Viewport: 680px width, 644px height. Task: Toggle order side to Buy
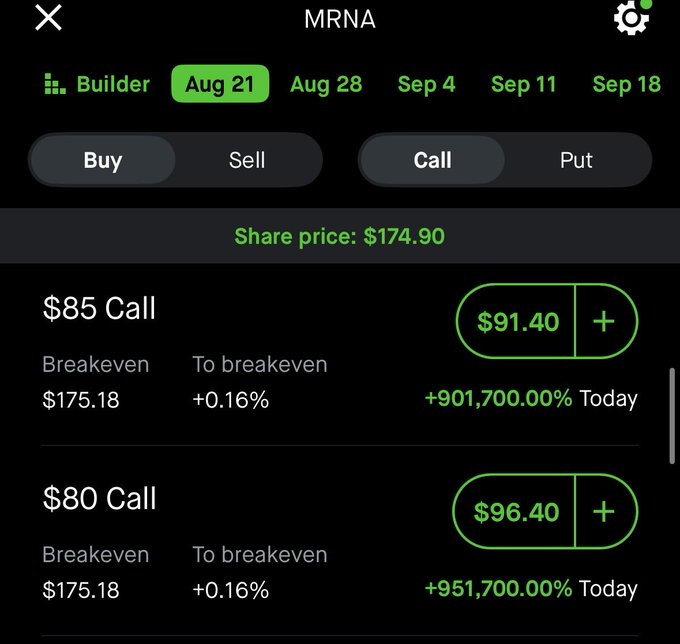click(x=103, y=160)
